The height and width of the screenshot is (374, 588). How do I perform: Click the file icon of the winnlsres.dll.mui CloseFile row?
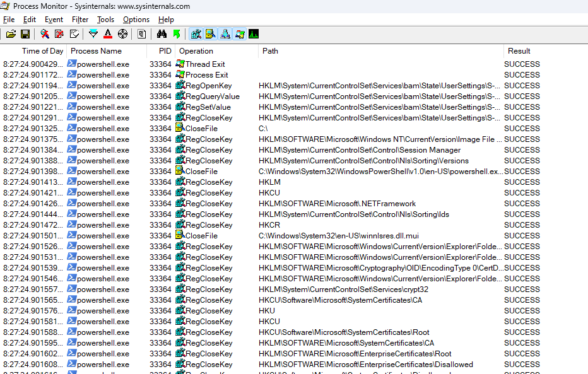180,235
